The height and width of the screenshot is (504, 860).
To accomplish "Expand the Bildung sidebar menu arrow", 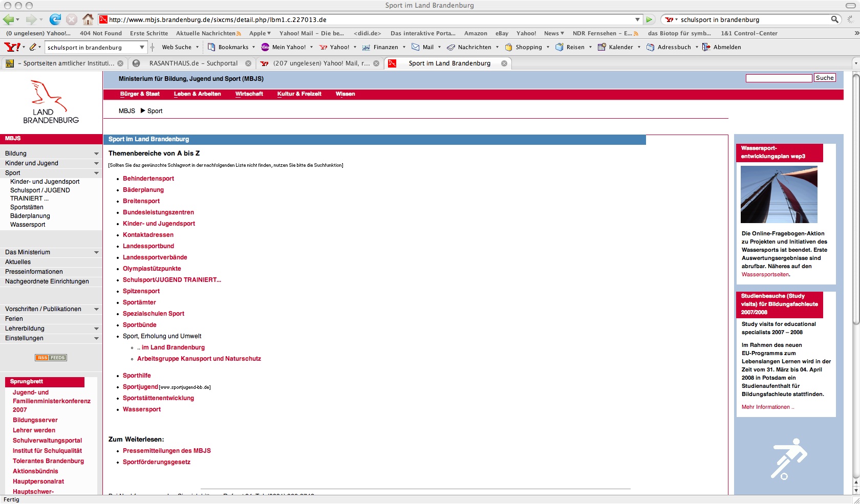I will coord(96,154).
